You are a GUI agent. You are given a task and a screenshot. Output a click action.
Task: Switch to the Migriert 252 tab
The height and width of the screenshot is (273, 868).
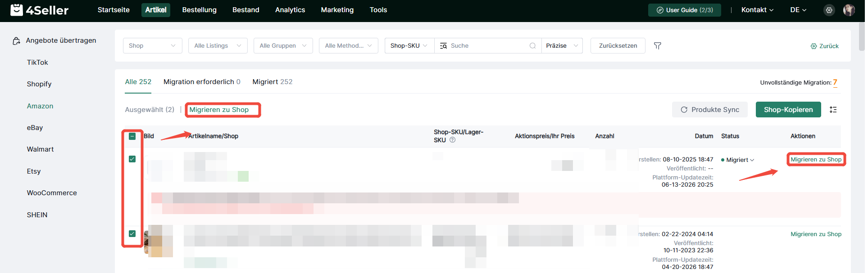coord(272,82)
